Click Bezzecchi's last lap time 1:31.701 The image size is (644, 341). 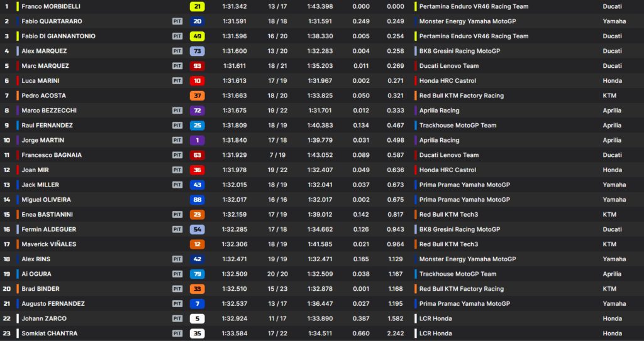pyautogui.click(x=320, y=111)
